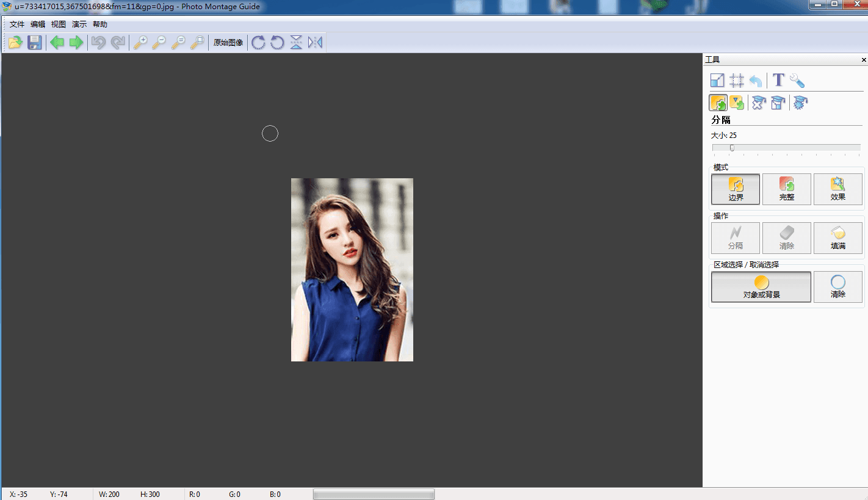
Task: Select the Text tool in the tools panel
Action: coord(778,80)
